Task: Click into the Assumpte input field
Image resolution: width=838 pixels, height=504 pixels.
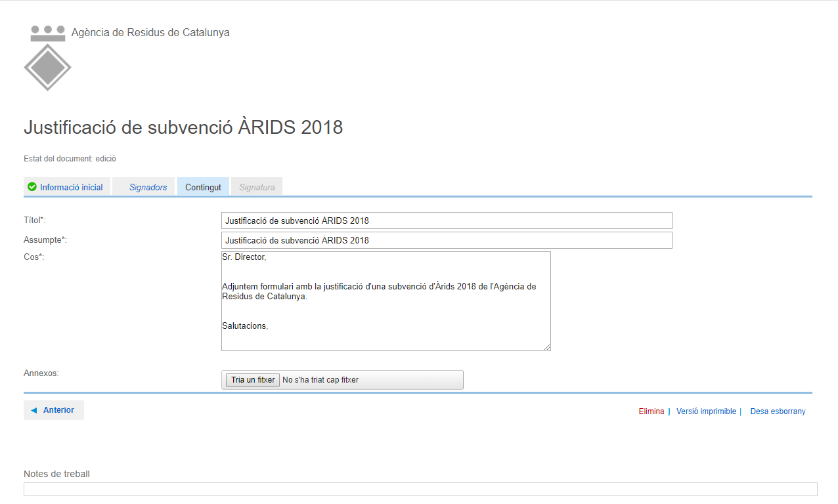Action: [447, 240]
